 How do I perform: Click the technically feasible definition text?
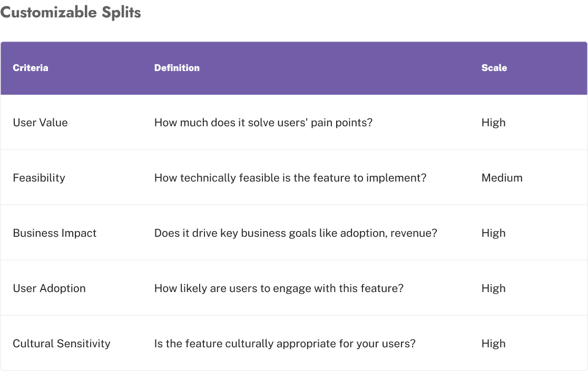pos(290,178)
